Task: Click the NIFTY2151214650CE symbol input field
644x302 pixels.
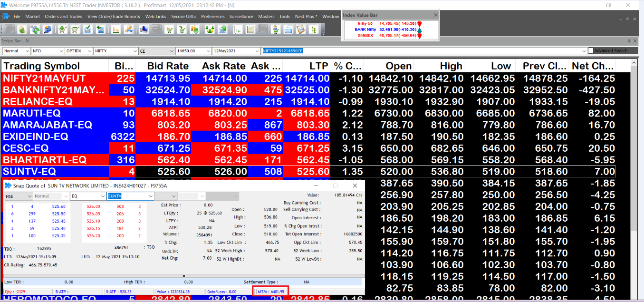Action: coord(424,51)
